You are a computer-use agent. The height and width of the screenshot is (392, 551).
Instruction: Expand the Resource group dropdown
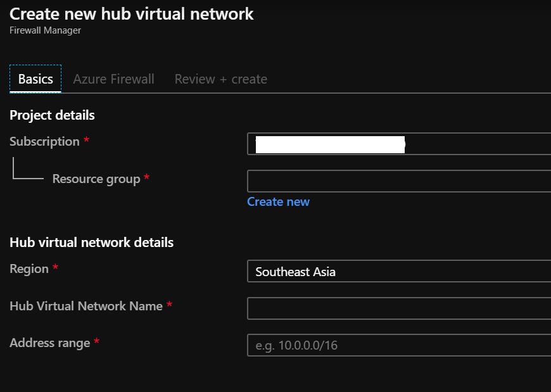[x=399, y=181]
